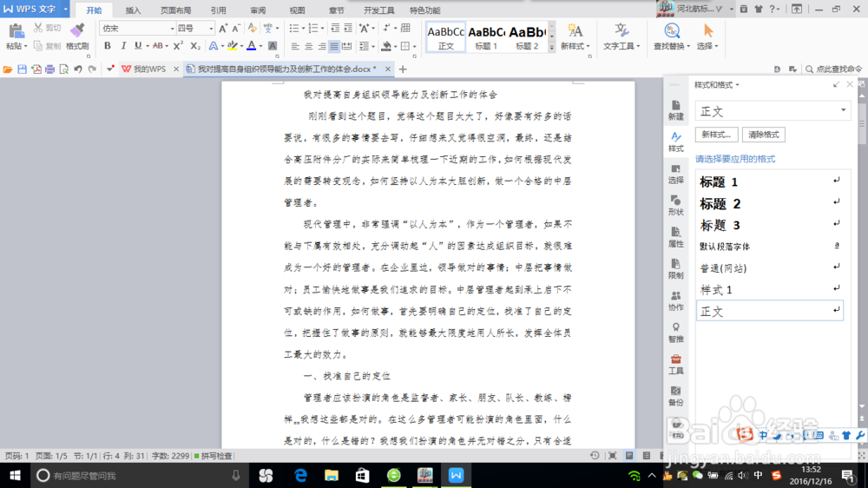Screen dimensions: 868x488
Task: Open 备份 Backup sidebar icon
Action: pyautogui.click(x=675, y=396)
